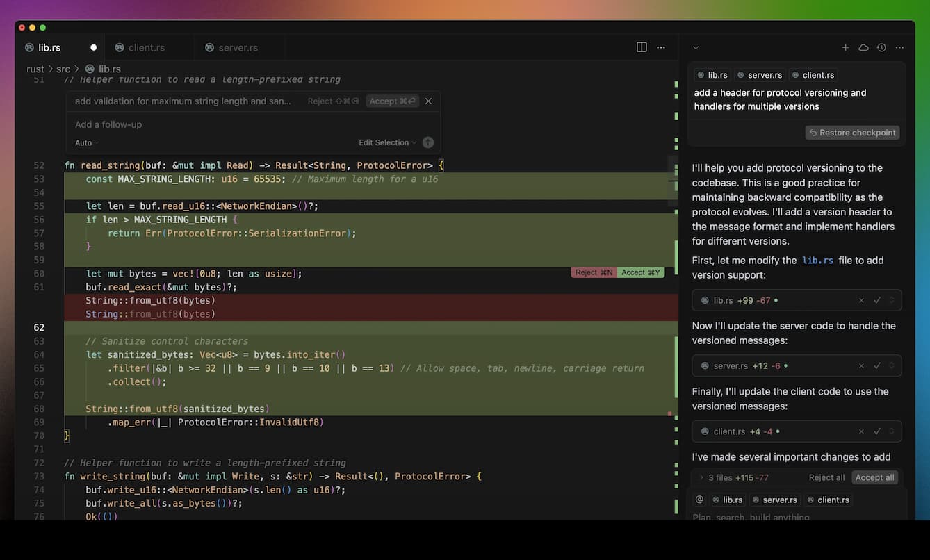The height and width of the screenshot is (560, 930).
Task: Add context with the @ button
Action: [699, 500]
